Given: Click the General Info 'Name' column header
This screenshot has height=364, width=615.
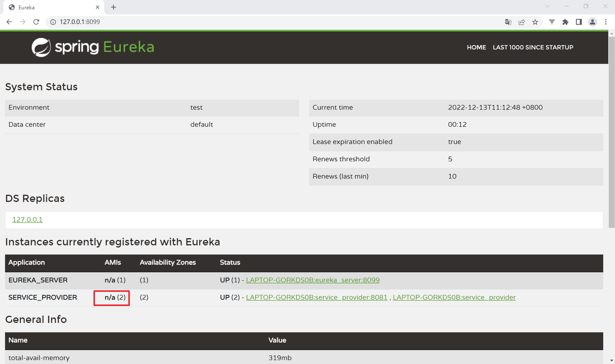Looking at the screenshot, I should point(18,340).
